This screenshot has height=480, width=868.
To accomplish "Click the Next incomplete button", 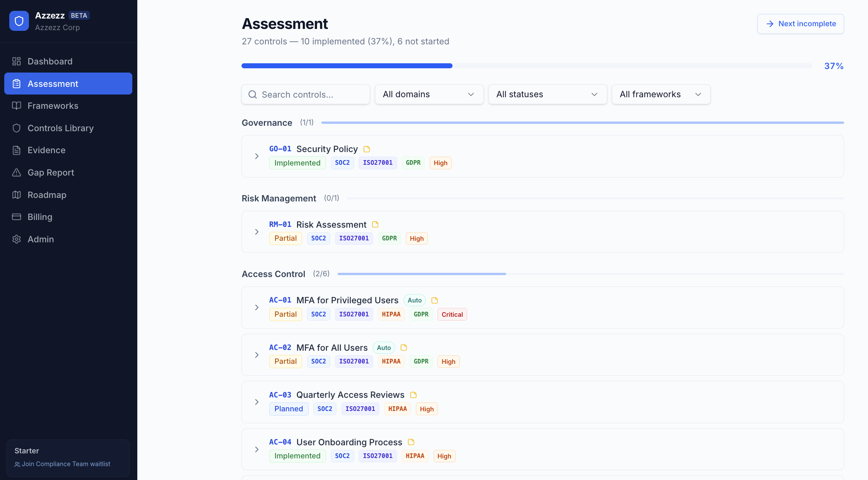I will [800, 24].
